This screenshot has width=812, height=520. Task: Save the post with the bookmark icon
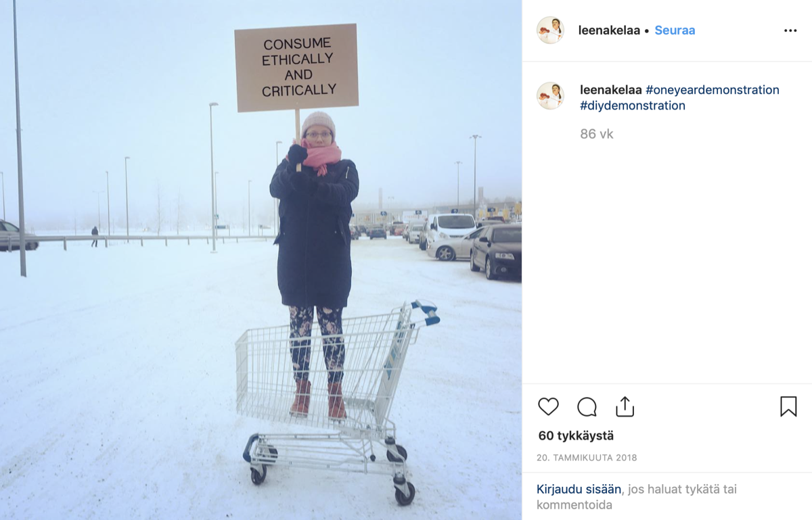click(788, 406)
